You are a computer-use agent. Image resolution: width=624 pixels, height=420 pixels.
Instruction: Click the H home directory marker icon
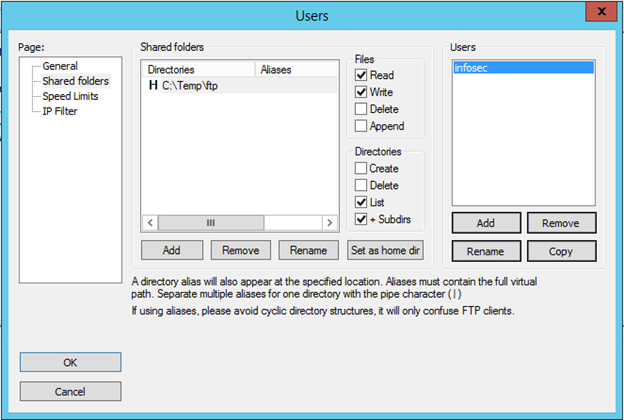pyautogui.click(x=153, y=87)
